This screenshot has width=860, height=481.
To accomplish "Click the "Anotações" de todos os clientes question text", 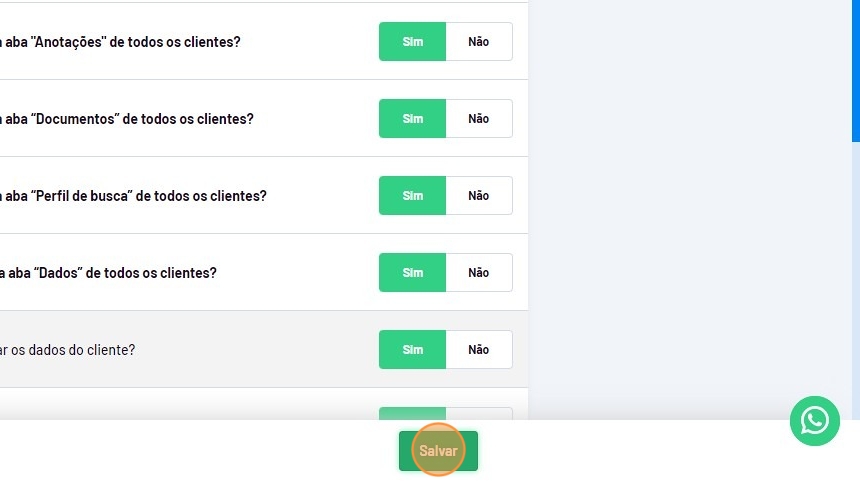I will coord(122,42).
